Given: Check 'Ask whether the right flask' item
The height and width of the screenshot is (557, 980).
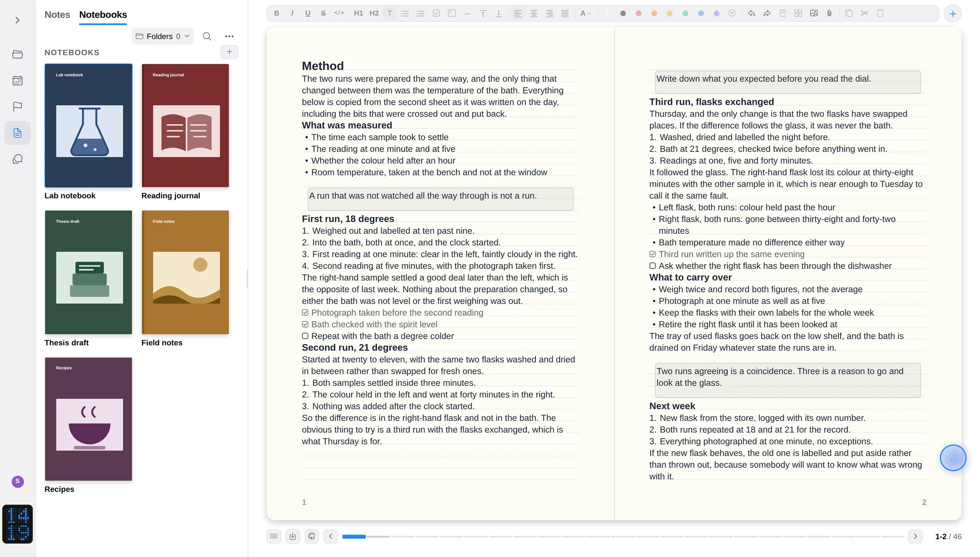Looking at the screenshot, I should 653,266.
